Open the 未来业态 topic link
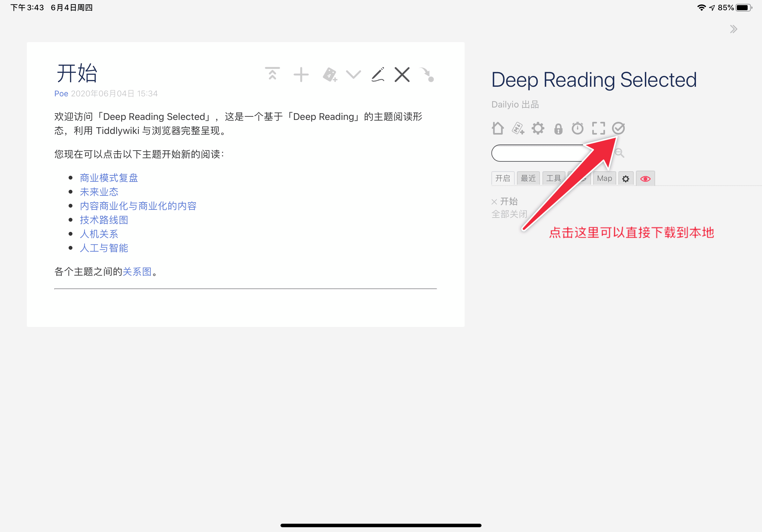Screen dimensions: 762x532 pyautogui.click(x=99, y=192)
